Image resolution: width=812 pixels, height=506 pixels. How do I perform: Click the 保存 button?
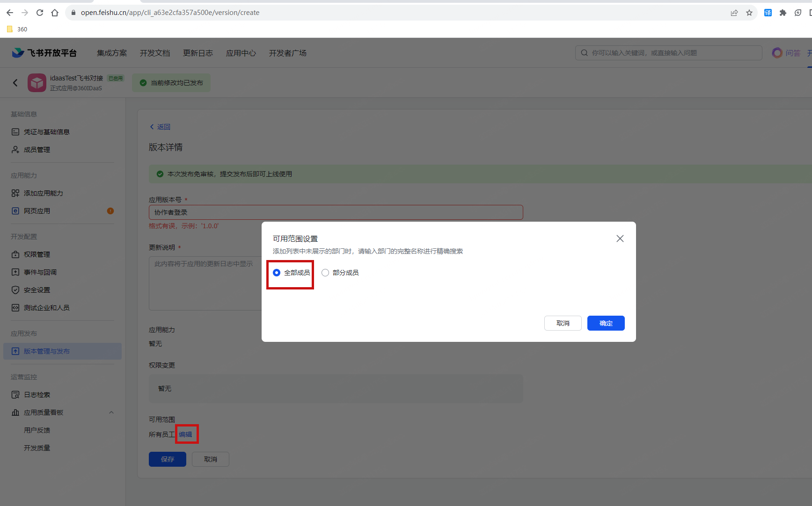click(x=168, y=459)
